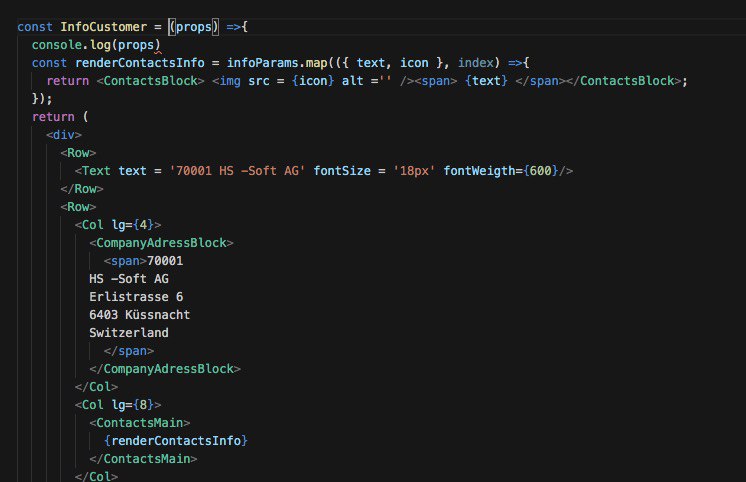Click the closing ContactsMain tag
This screenshot has height=482, width=746.
pos(143,459)
